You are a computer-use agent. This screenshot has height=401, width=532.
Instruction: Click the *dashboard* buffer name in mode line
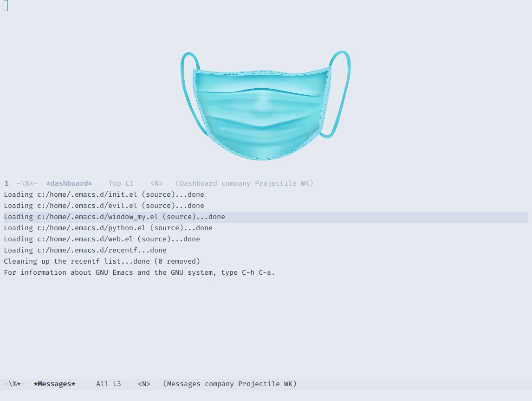[x=69, y=183]
